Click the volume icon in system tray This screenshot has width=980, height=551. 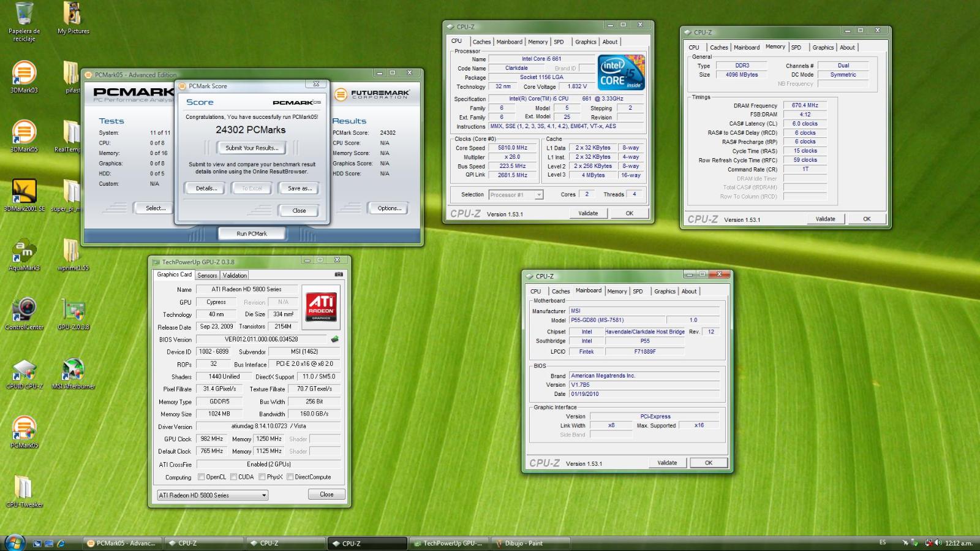point(938,542)
